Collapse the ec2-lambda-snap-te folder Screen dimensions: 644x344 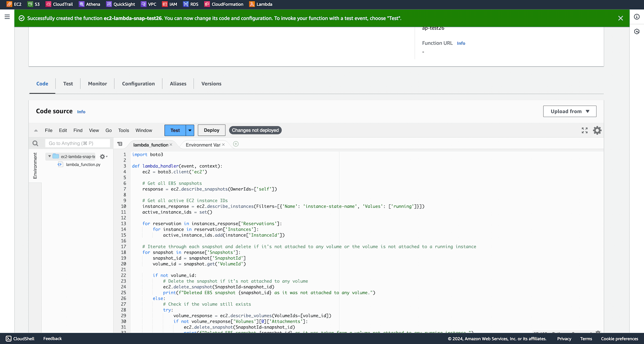(x=50, y=157)
